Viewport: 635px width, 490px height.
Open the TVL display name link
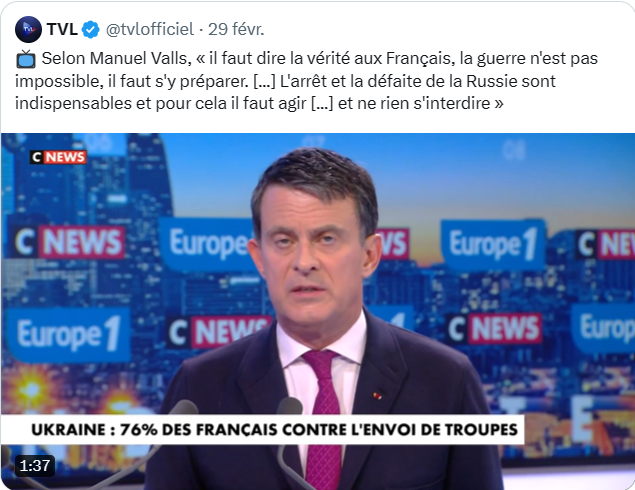pos(62,30)
